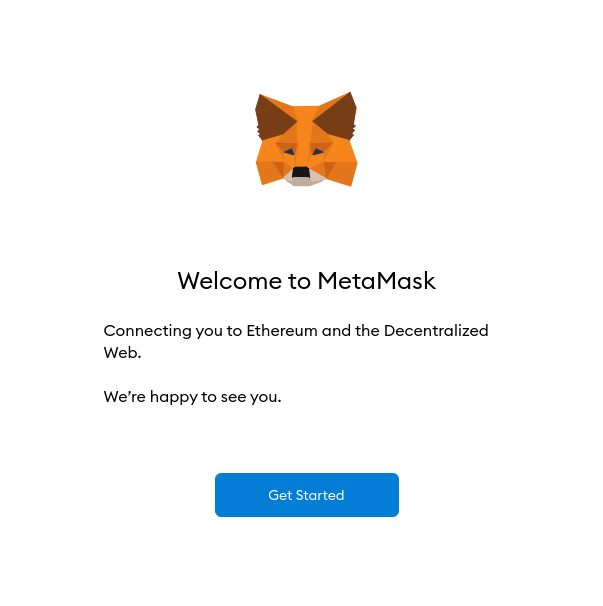Click the fox's left brown ear
The height and width of the screenshot is (606, 603).
(274, 117)
